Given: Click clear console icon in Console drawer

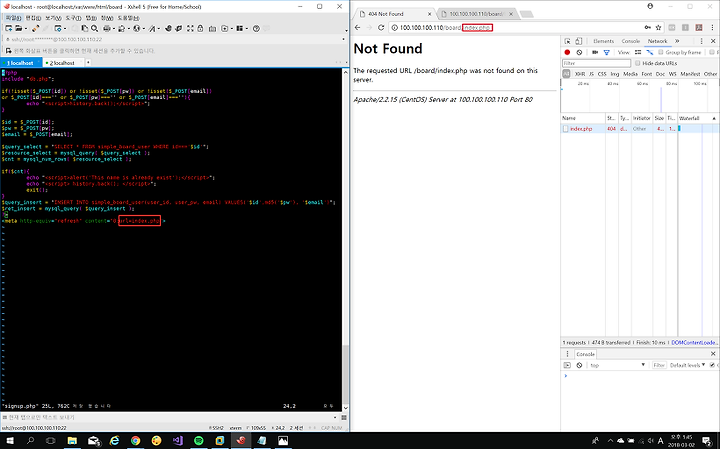Looking at the screenshot, I should pos(579,365).
